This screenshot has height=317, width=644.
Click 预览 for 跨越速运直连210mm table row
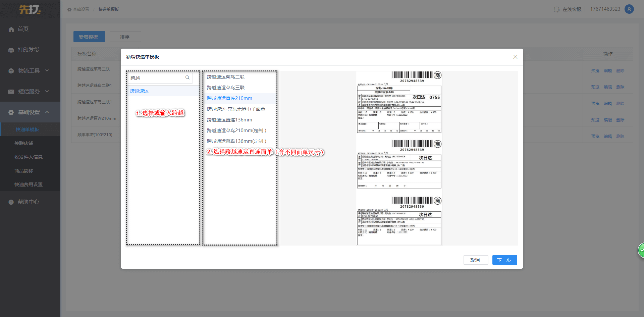595,120
